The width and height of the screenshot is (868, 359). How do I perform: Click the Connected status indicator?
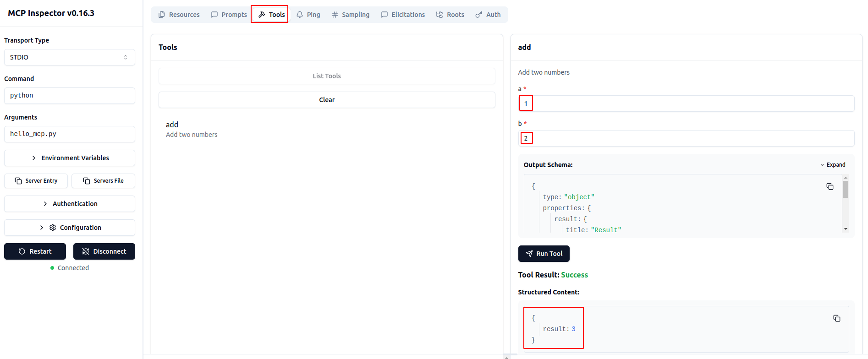point(70,268)
